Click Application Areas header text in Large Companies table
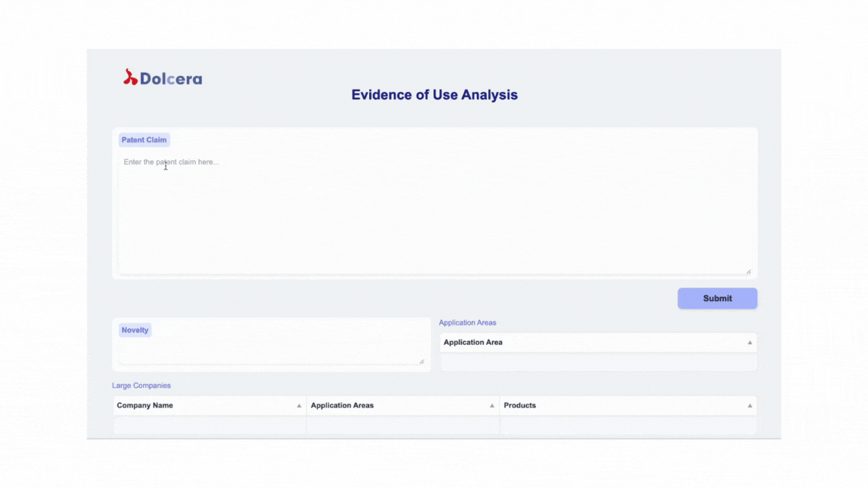868x488 pixels. 342,405
